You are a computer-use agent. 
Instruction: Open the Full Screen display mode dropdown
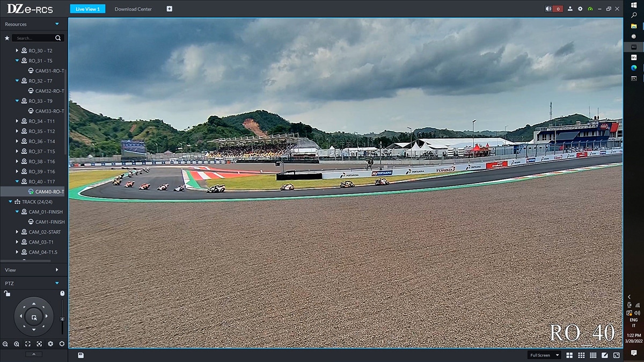click(544, 355)
